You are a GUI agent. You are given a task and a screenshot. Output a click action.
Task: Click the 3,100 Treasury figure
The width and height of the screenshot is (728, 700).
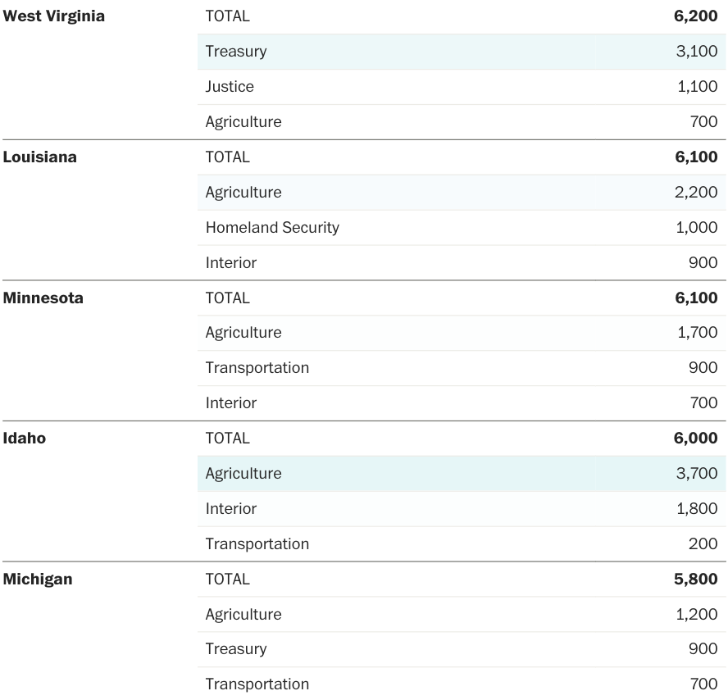[697, 52]
